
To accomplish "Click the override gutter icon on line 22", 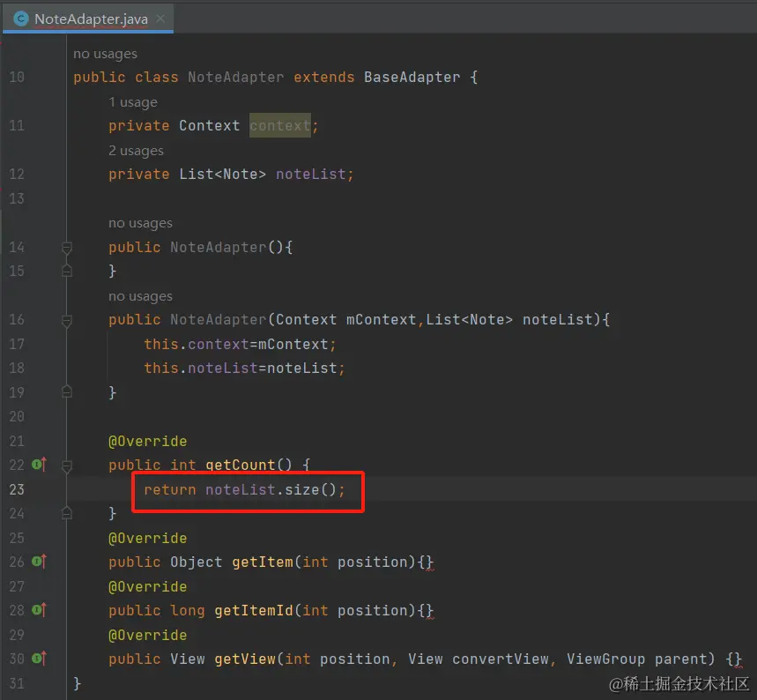I will click(x=39, y=465).
